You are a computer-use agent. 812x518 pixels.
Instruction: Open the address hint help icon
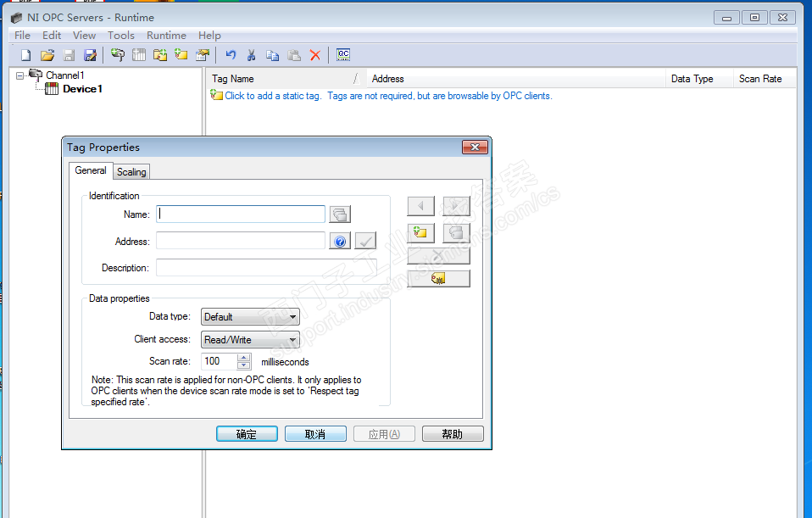click(x=340, y=241)
